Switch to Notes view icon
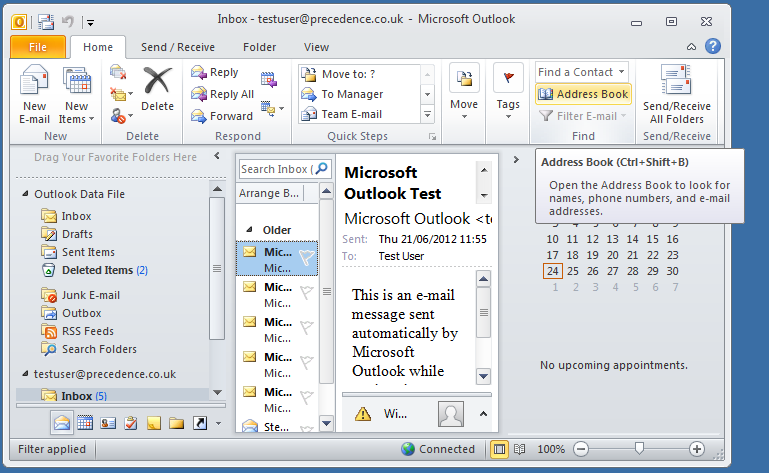This screenshot has width=769, height=473. coord(154,423)
